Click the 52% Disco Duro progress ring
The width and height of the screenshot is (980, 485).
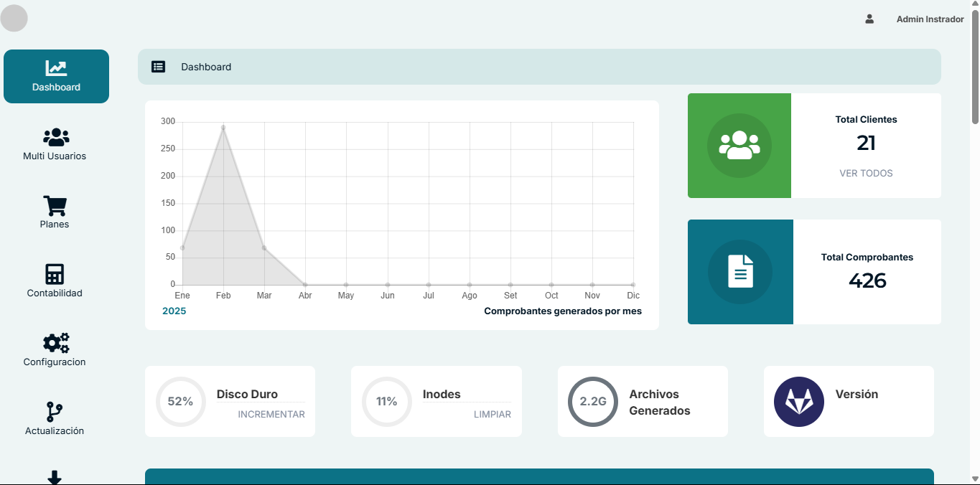coord(180,401)
